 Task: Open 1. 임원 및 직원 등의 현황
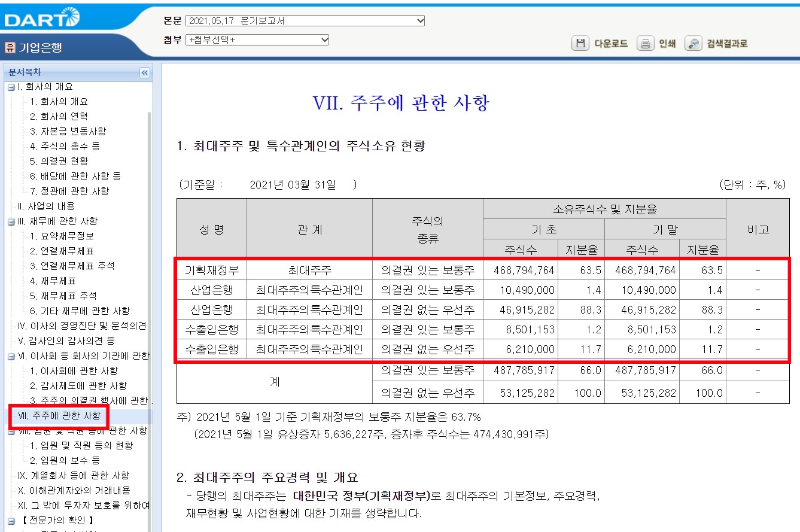pos(81,446)
